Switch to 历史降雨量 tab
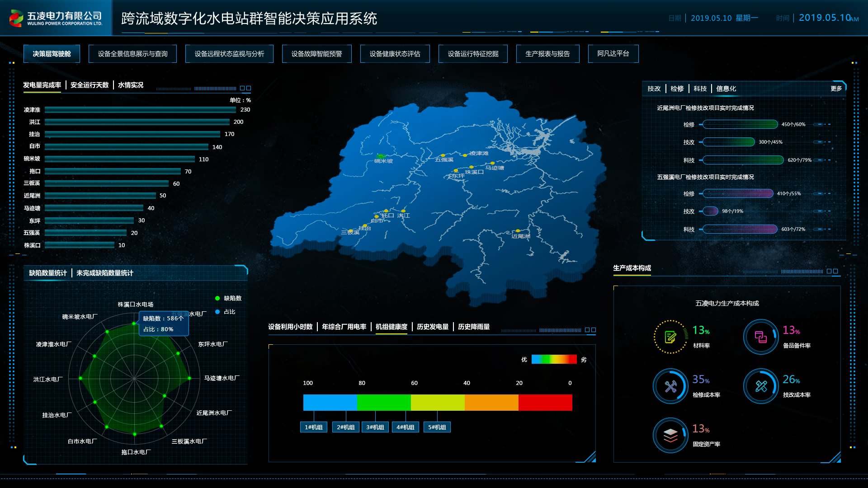Viewport: 868px width, 488px height. pos(474,327)
